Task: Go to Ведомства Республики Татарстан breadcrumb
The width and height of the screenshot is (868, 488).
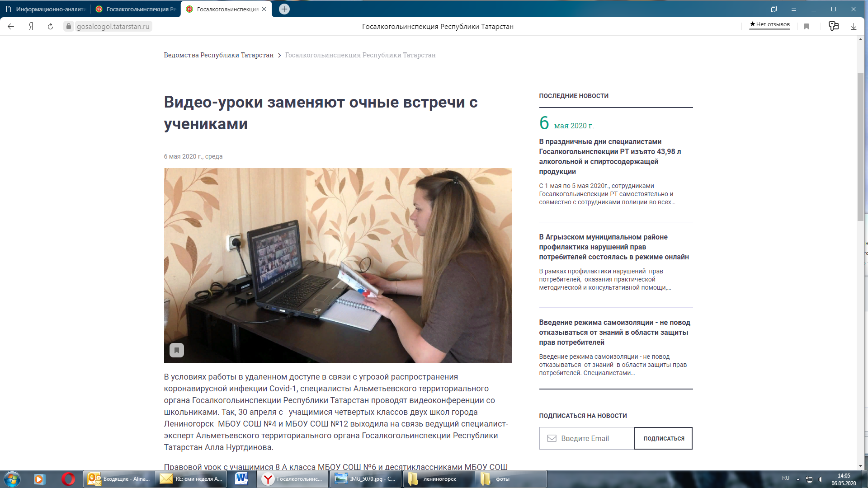Action: [218, 55]
